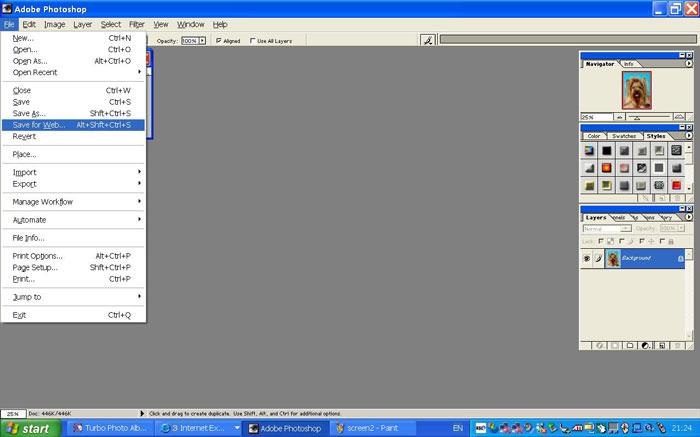
Task: Choose Save As from the File menu
Action: pyautogui.click(x=74, y=113)
